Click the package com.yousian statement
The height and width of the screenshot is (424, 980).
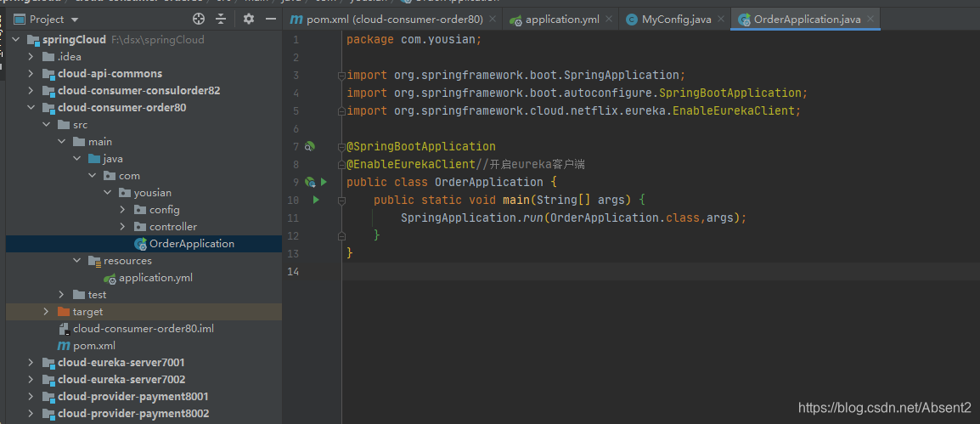pyautogui.click(x=414, y=39)
